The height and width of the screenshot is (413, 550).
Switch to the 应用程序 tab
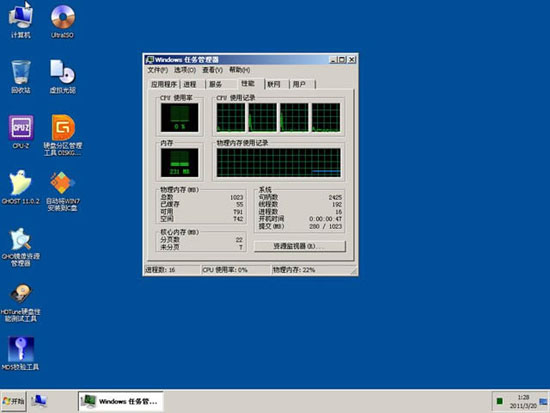pyautogui.click(x=164, y=84)
